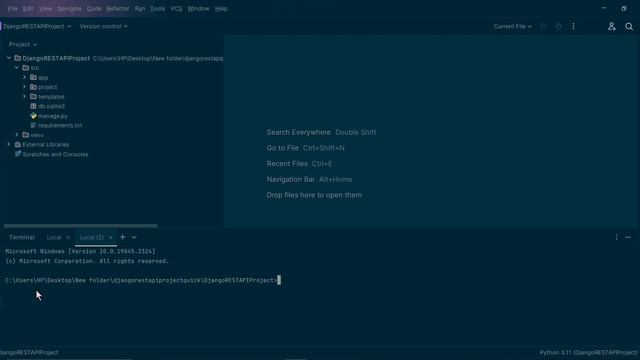This screenshot has height=360, width=640.
Task: Collapse the src folder
Action: click(17, 67)
